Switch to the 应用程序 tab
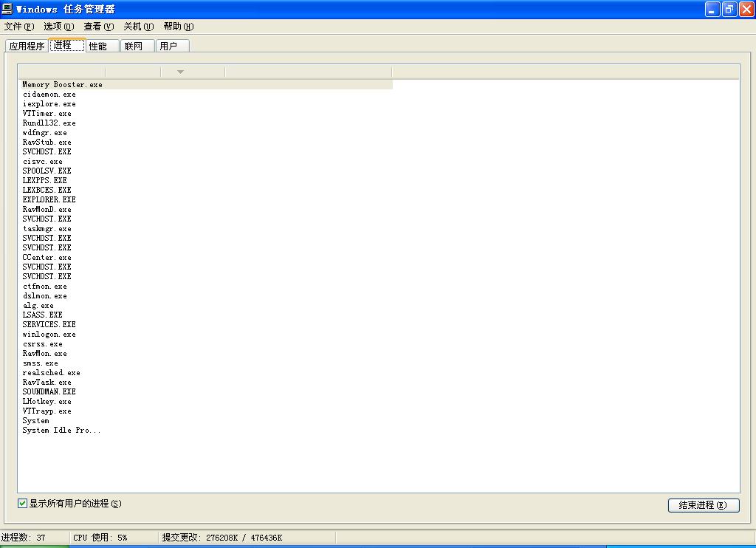This screenshot has height=548, width=756. pyautogui.click(x=27, y=46)
